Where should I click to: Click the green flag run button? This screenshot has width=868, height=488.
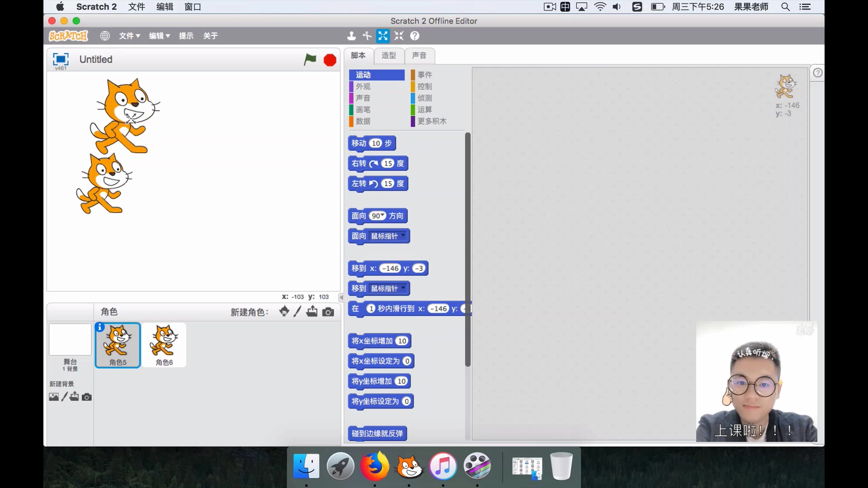coord(311,58)
